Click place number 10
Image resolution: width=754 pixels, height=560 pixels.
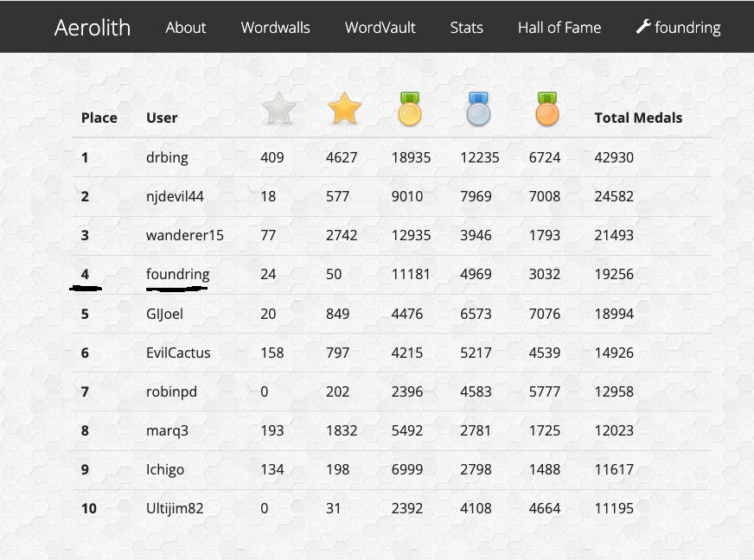click(89, 508)
